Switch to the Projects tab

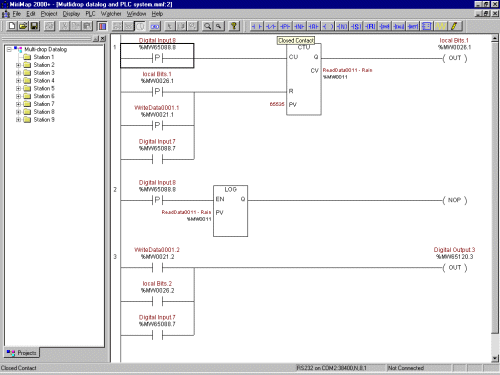[x=22, y=353]
